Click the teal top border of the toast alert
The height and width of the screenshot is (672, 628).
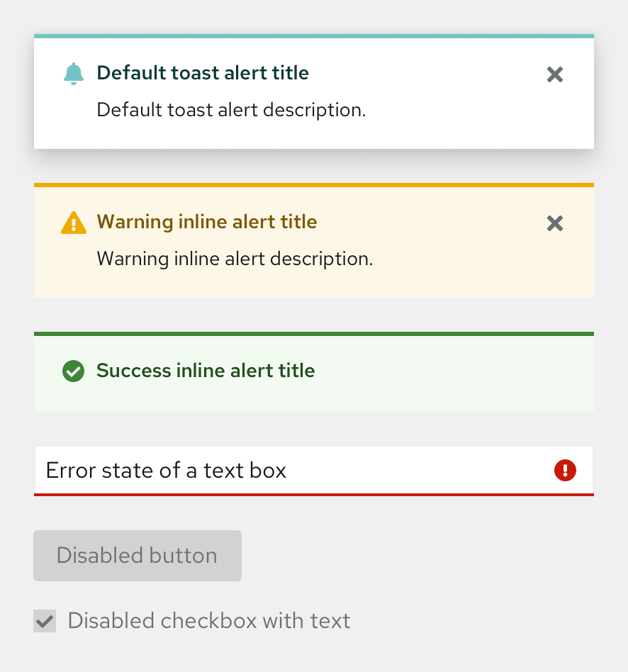pos(313,36)
